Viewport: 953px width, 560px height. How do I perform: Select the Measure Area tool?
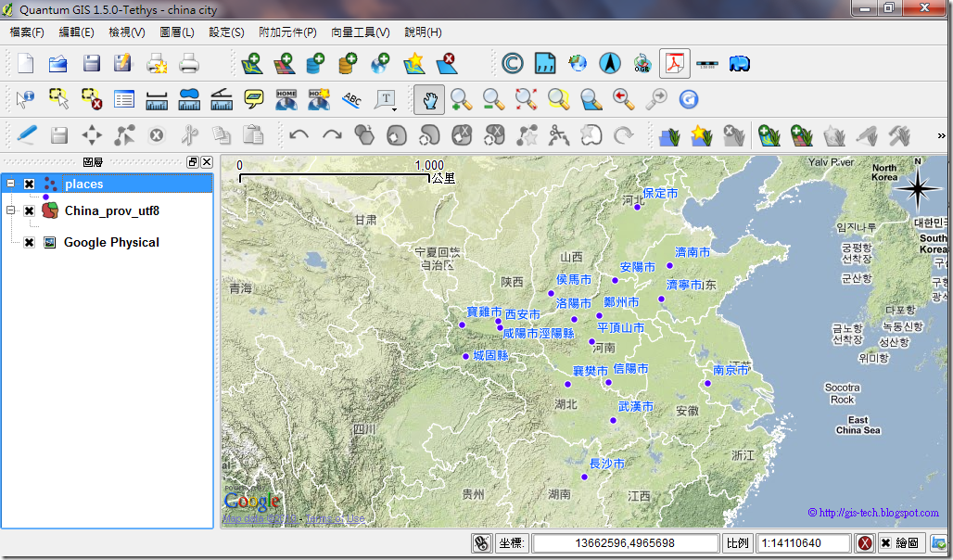(x=189, y=99)
